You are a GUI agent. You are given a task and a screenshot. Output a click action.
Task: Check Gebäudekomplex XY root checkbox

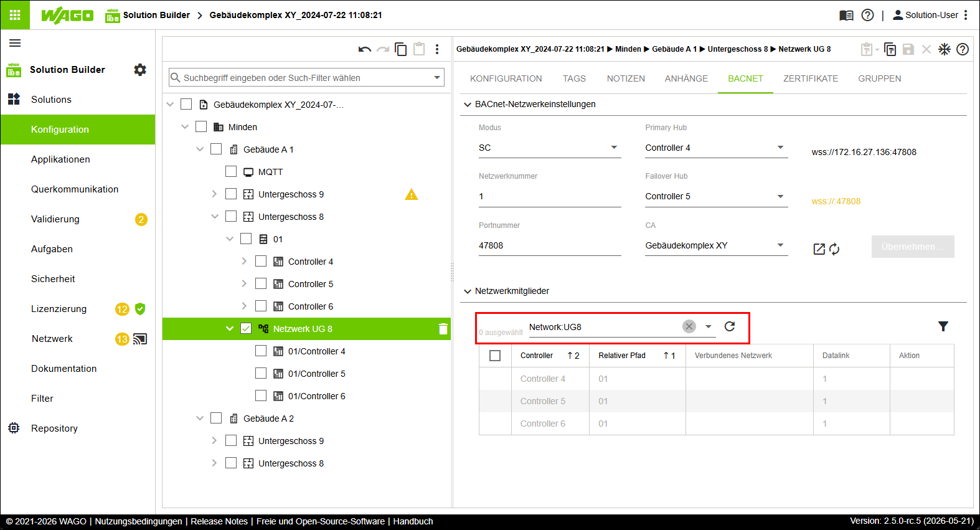186,104
